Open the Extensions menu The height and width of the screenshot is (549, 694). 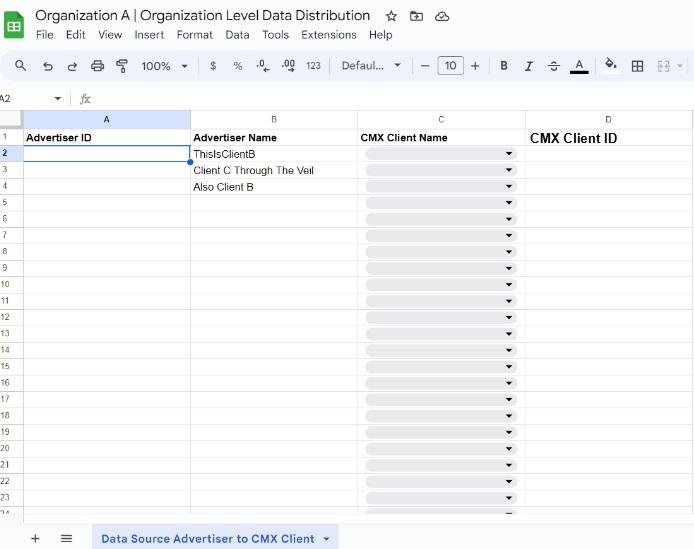(328, 35)
